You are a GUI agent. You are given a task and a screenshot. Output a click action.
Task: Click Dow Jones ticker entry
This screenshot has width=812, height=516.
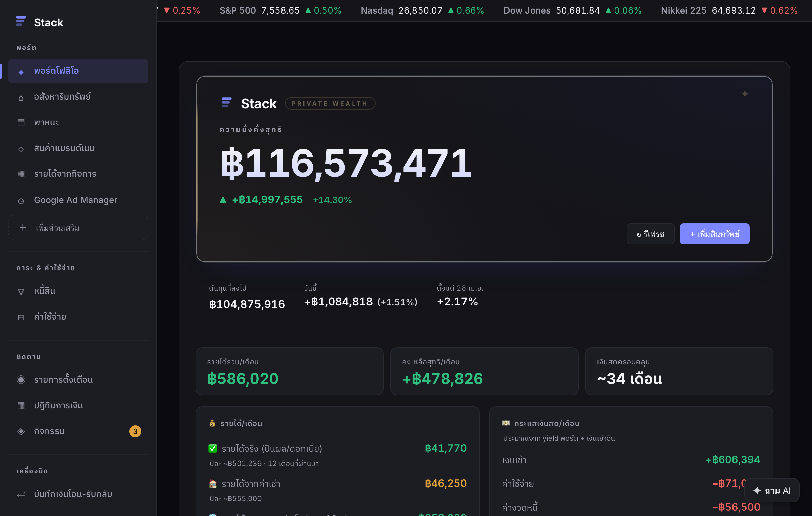[x=572, y=10]
